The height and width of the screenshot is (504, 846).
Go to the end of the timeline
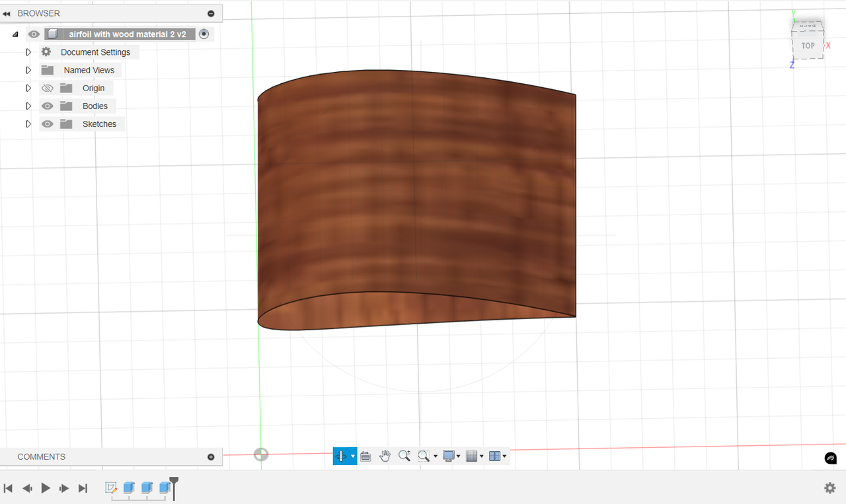click(x=83, y=488)
